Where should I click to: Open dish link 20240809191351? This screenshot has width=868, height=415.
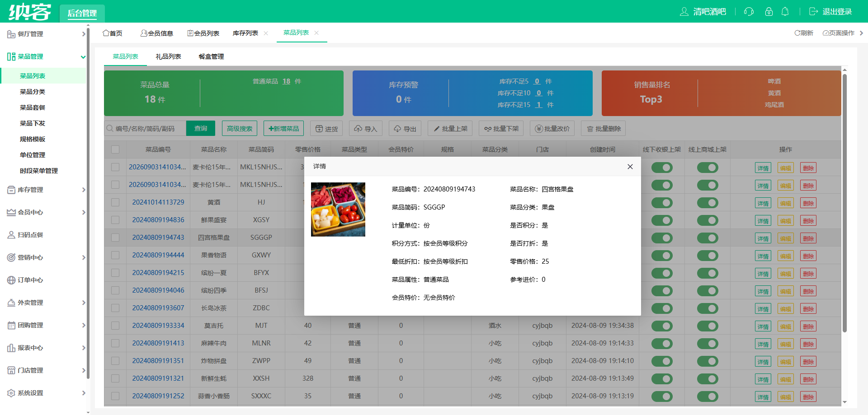point(158,361)
